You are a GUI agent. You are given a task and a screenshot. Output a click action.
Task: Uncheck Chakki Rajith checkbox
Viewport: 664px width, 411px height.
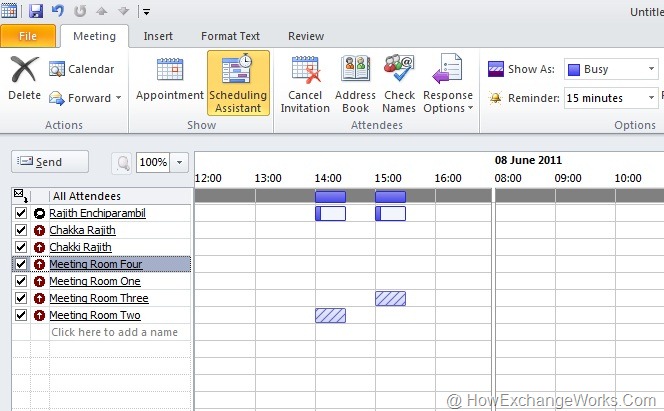click(21, 247)
